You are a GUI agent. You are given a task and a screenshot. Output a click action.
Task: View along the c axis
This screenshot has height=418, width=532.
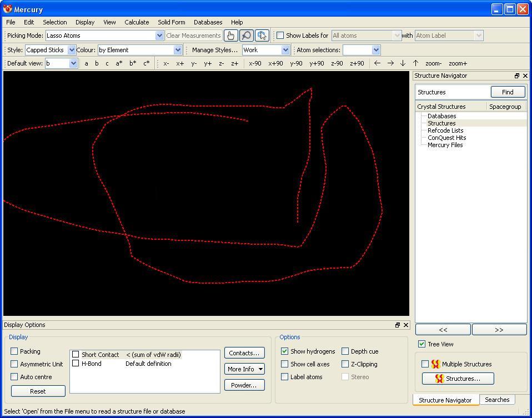coord(107,63)
